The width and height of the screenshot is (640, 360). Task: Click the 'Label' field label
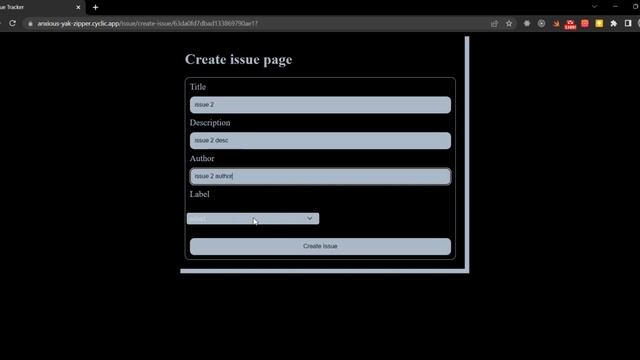click(200, 194)
